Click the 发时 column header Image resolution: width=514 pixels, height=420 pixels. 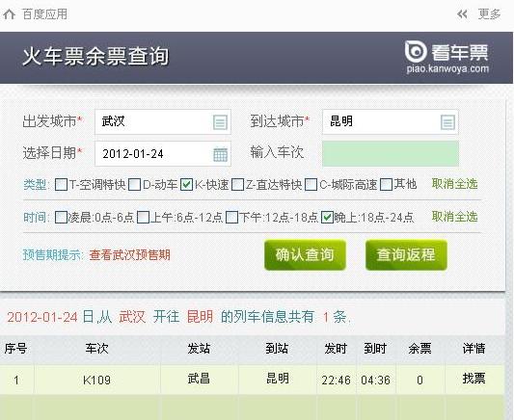[336, 349]
